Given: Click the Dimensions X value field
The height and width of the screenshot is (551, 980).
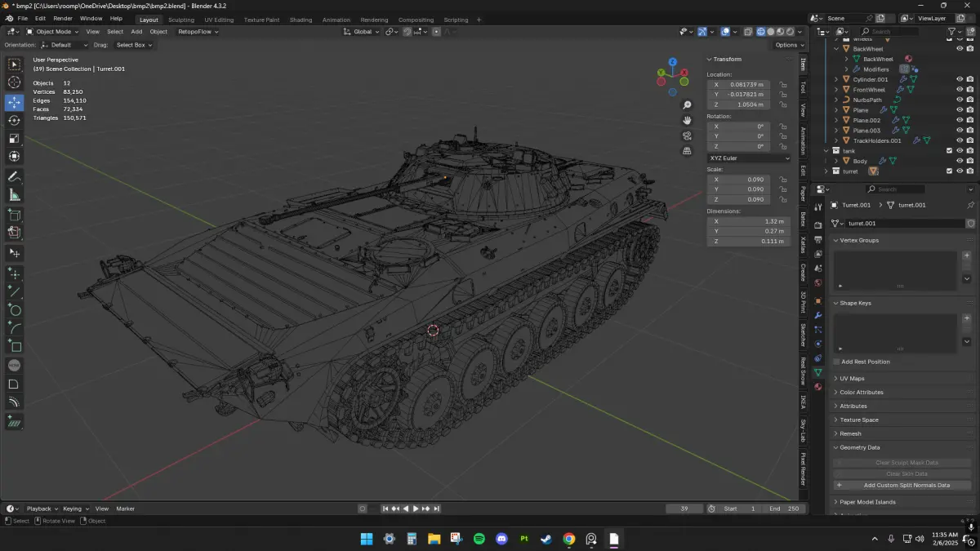Looking at the screenshot, I should [x=749, y=221].
